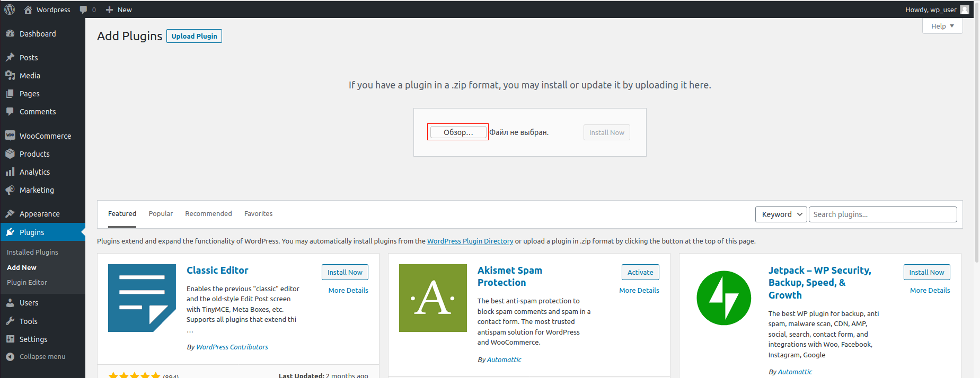Image resolution: width=980 pixels, height=378 pixels.
Task: Click the Wordpress site name in admin bar
Action: click(x=53, y=10)
